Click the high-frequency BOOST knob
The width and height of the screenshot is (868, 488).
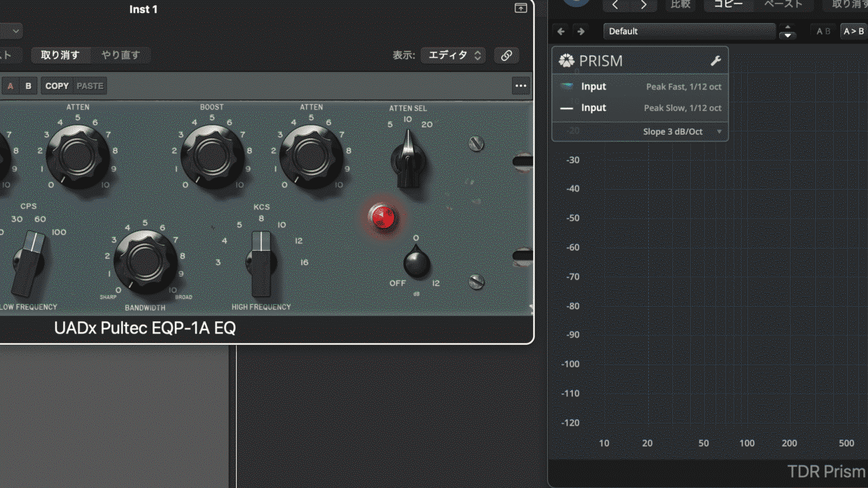pyautogui.click(x=212, y=155)
